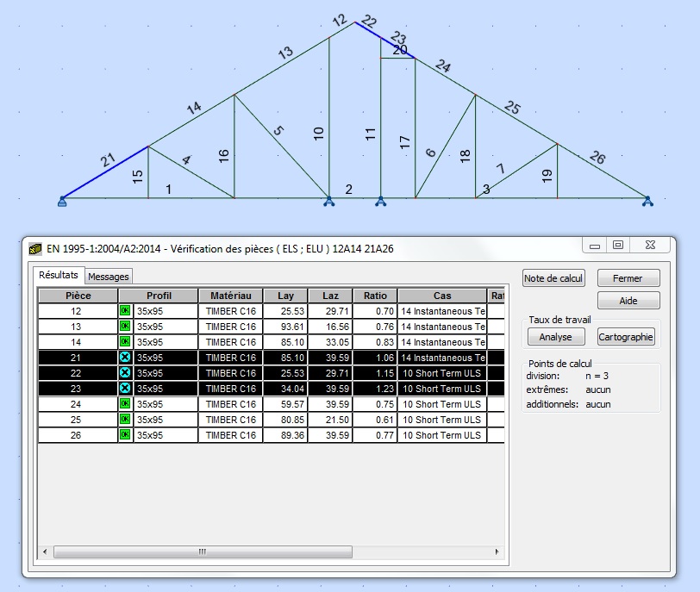Click Laz value 21.50 in row 25
This screenshot has height=592, width=700.
(338, 420)
